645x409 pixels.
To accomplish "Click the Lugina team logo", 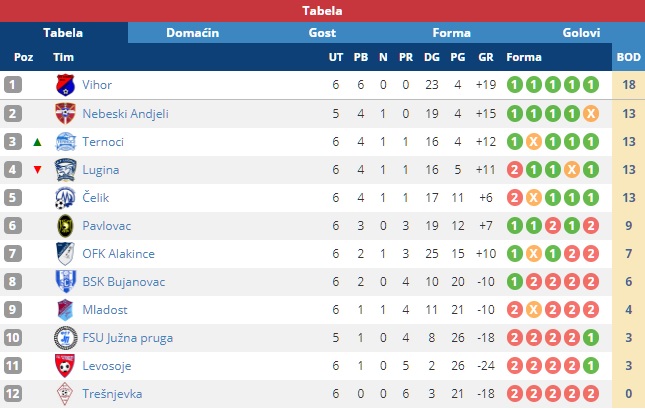I will pos(65,170).
